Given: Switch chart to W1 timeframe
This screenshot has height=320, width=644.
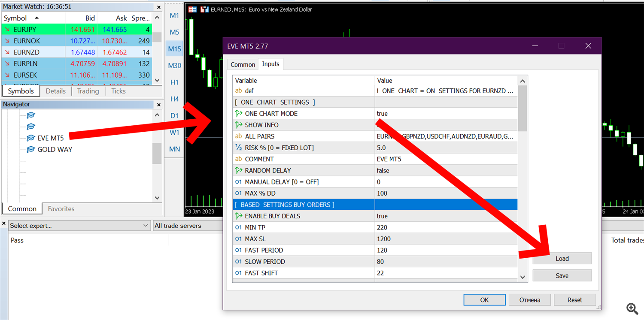Looking at the screenshot, I should (x=174, y=133).
